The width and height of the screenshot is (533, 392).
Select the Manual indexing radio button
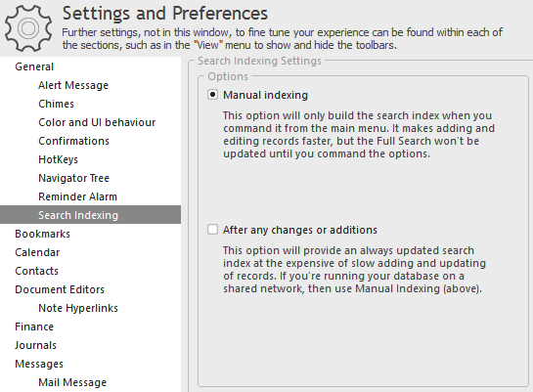point(212,95)
